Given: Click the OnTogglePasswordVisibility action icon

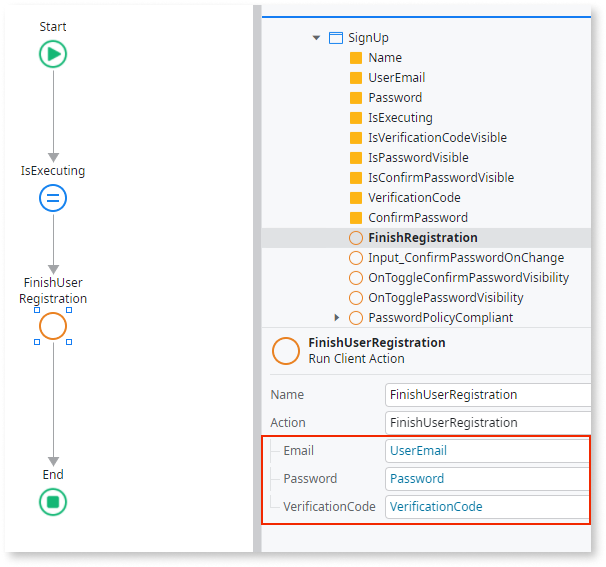Looking at the screenshot, I should pyautogui.click(x=356, y=298).
